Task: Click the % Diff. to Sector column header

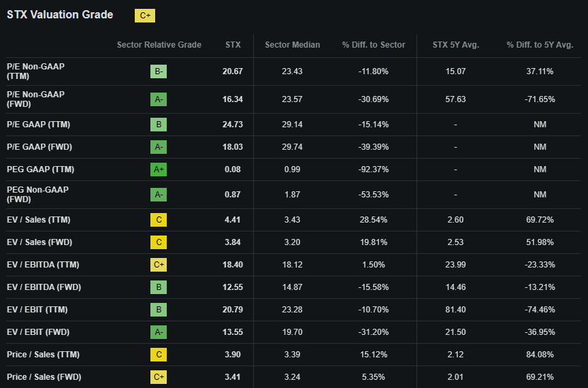Action: click(374, 45)
